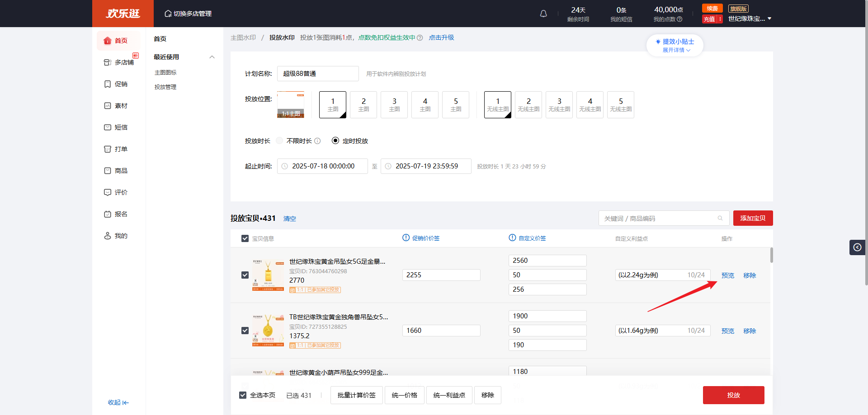Click the 促销 bookmark icon
This screenshot has width=868, height=415.
108,84
